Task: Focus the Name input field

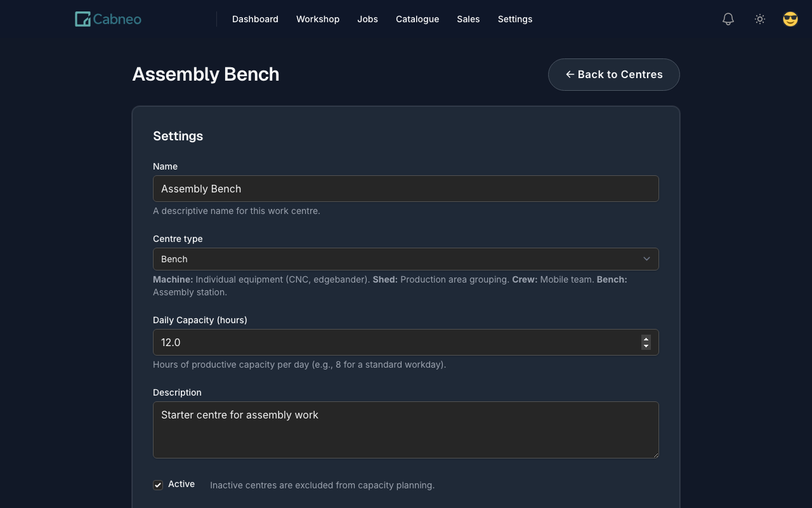Action: [405, 189]
